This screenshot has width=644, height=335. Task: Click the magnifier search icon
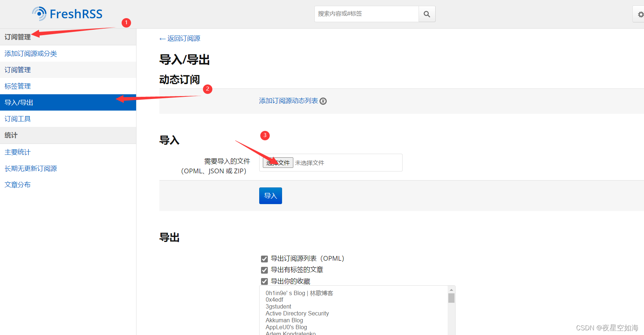427,14
